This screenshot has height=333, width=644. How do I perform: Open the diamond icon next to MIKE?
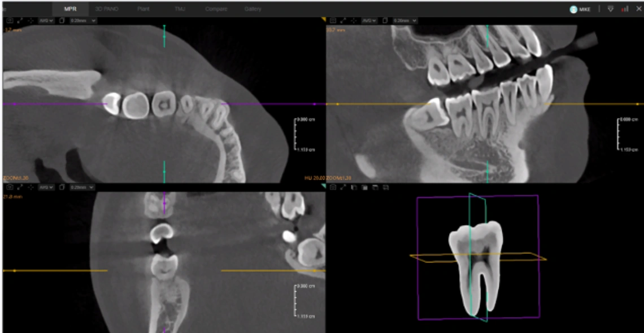click(x=610, y=9)
